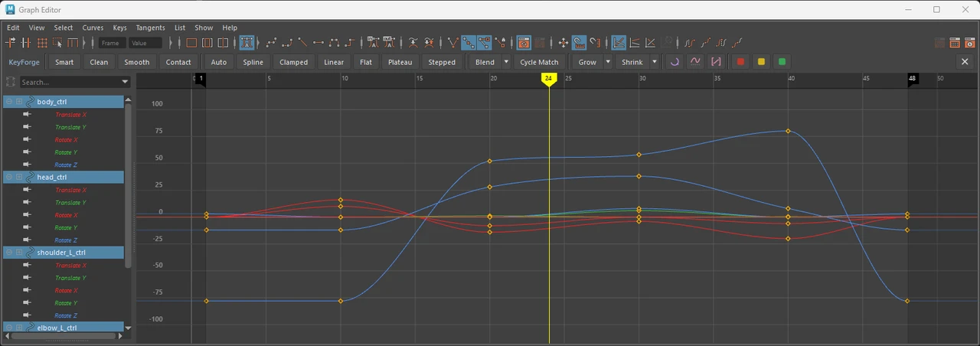Apply Clamped tangents from the top toolbar icon
Image resolution: width=980 pixels, height=346 pixels.
[x=287, y=43]
